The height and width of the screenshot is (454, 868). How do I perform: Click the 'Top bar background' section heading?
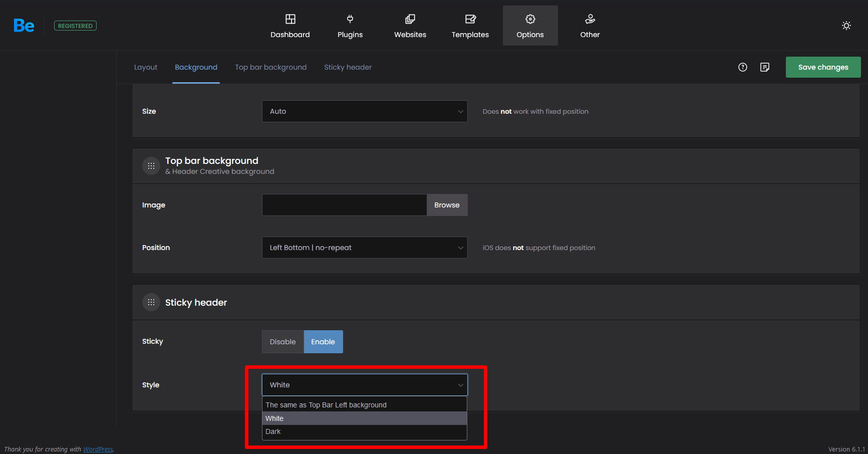[212, 161]
